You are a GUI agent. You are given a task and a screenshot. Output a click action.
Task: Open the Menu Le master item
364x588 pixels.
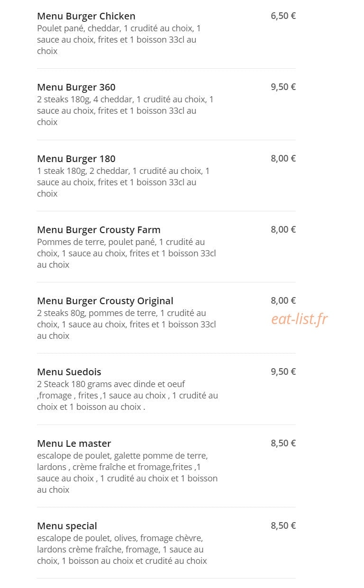74,443
